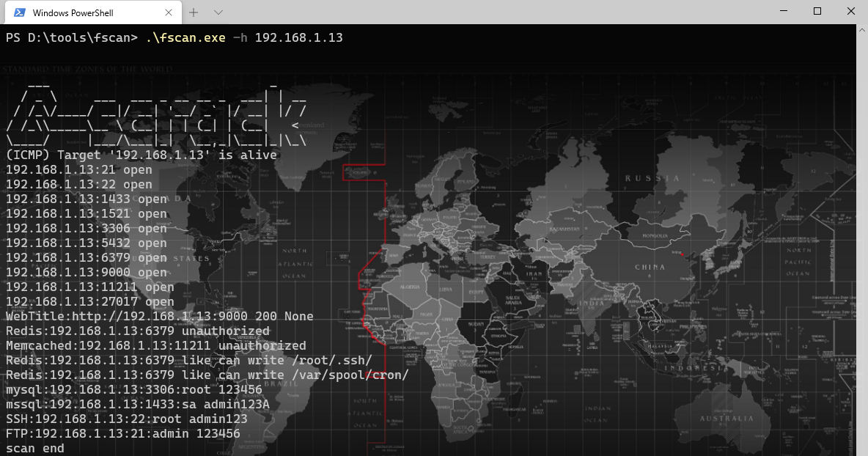Minimize the terminal window
This screenshot has width=868, height=456.
point(783,11)
